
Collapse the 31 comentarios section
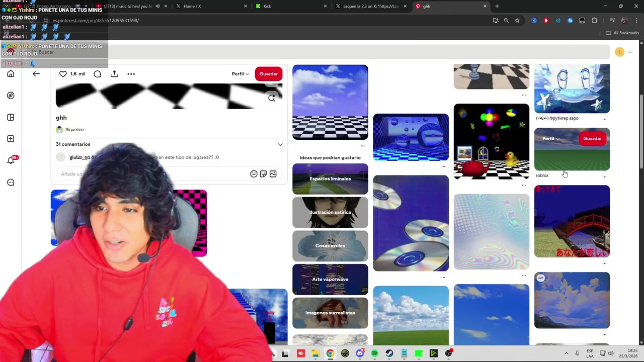click(280, 145)
